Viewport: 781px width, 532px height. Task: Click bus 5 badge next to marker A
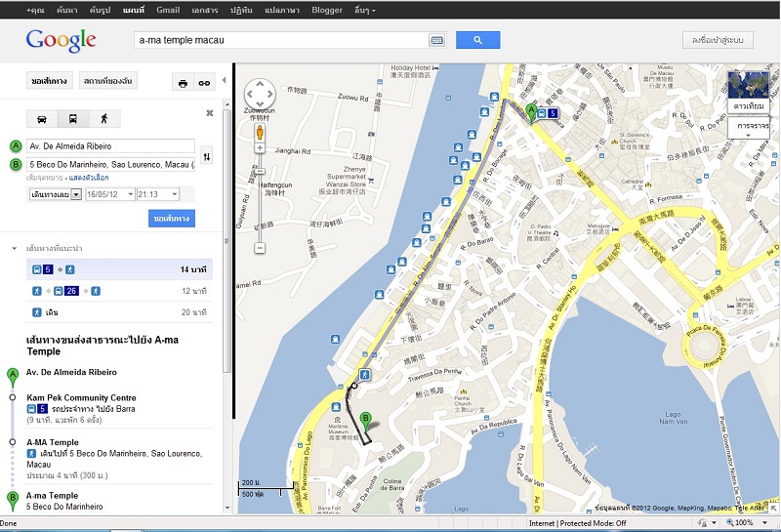tap(548, 113)
